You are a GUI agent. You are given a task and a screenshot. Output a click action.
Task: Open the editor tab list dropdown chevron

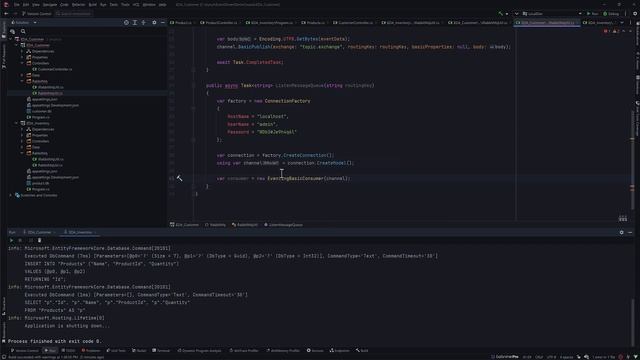click(622, 22)
